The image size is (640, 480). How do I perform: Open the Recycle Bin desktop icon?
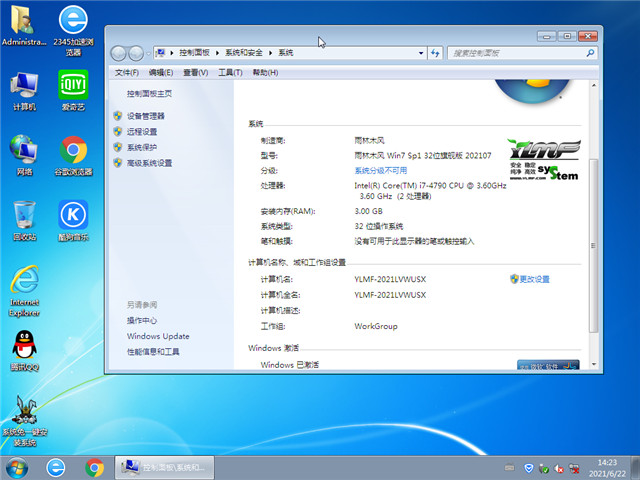pos(24,220)
